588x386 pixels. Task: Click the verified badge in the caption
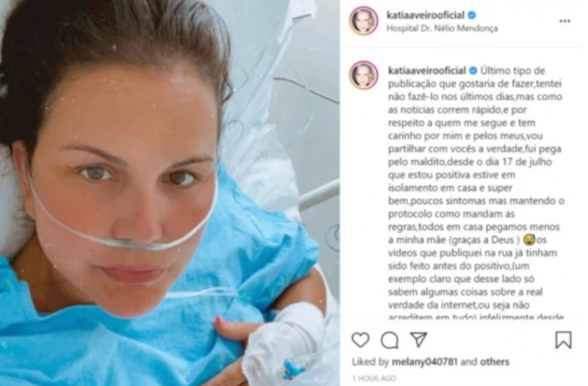(x=473, y=70)
